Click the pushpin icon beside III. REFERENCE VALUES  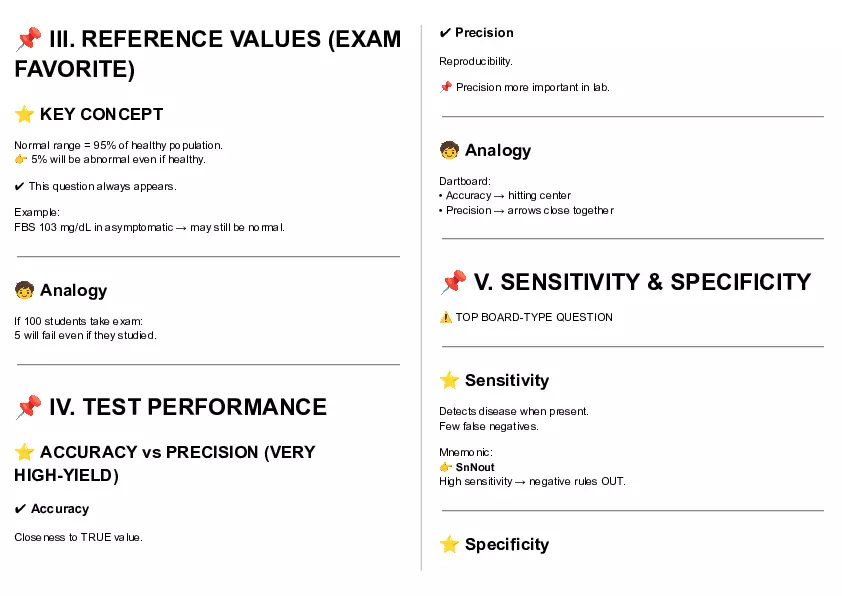[x=28, y=39]
